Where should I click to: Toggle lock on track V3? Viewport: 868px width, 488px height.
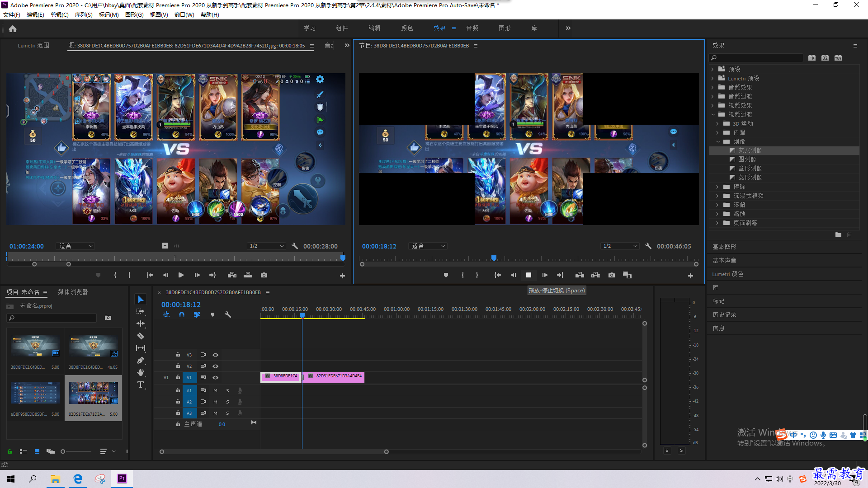[x=178, y=355]
